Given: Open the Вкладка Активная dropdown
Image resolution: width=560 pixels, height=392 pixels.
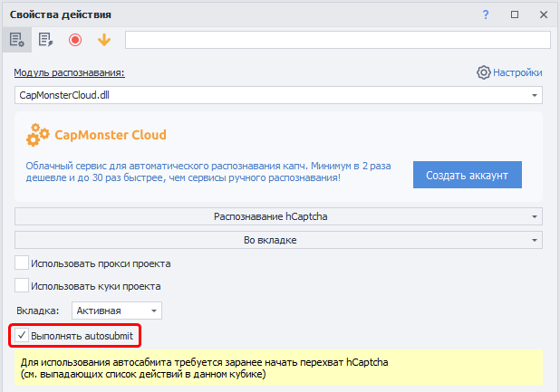Looking at the screenshot, I should pos(116,311).
